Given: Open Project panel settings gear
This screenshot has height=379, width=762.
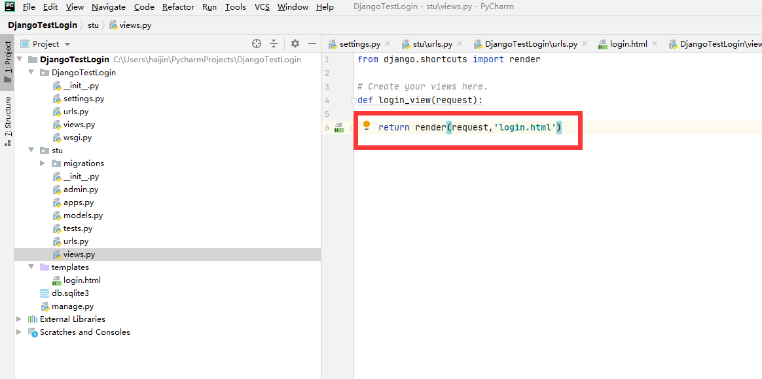Looking at the screenshot, I should click(295, 44).
